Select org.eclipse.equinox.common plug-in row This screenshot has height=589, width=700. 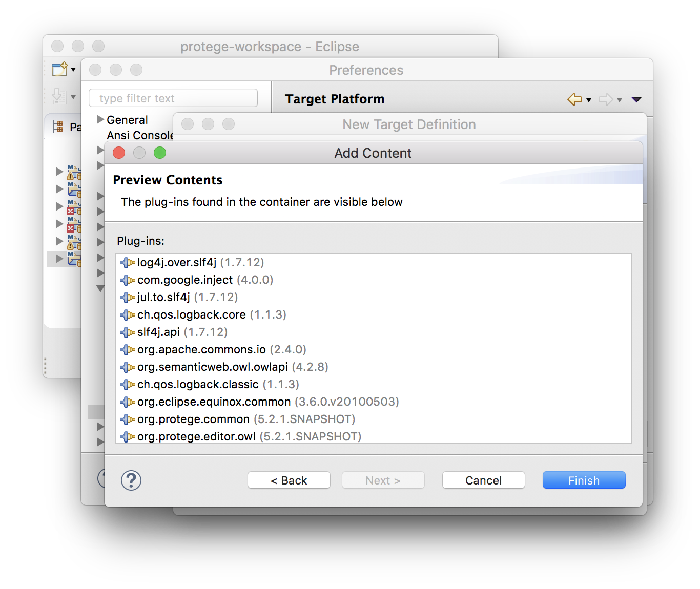click(x=374, y=402)
